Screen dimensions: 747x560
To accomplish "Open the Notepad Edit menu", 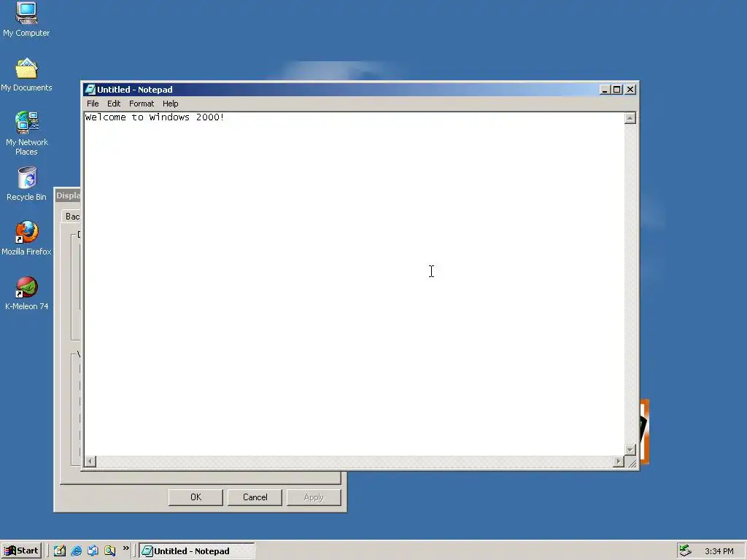I will point(113,104).
